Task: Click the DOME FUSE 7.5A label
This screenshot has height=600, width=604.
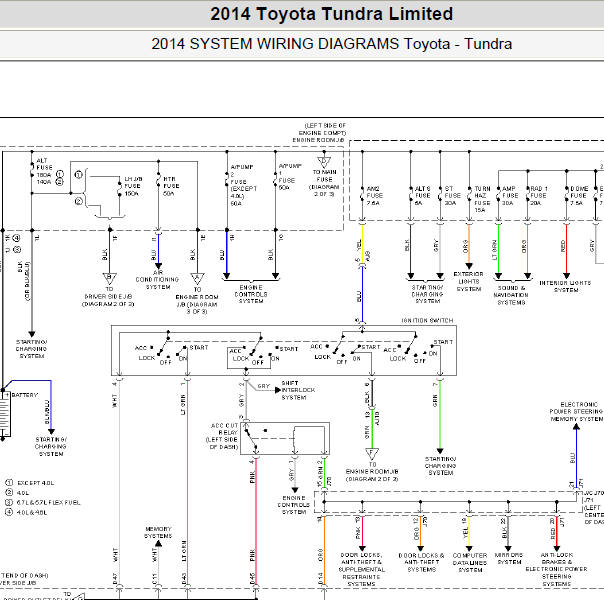Action: point(579,196)
